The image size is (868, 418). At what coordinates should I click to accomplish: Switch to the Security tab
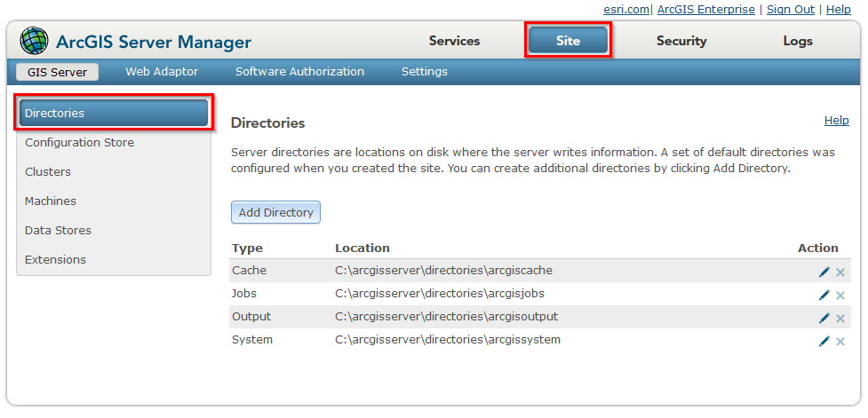coord(681,41)
